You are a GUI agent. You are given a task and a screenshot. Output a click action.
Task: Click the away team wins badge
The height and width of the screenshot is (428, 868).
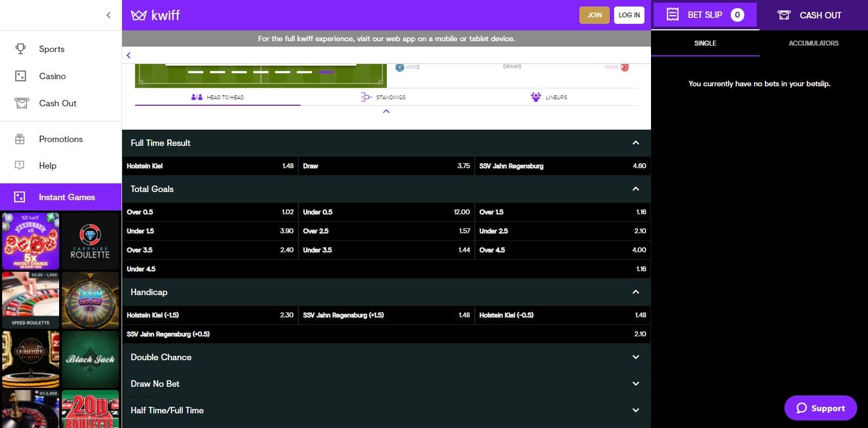624,67
